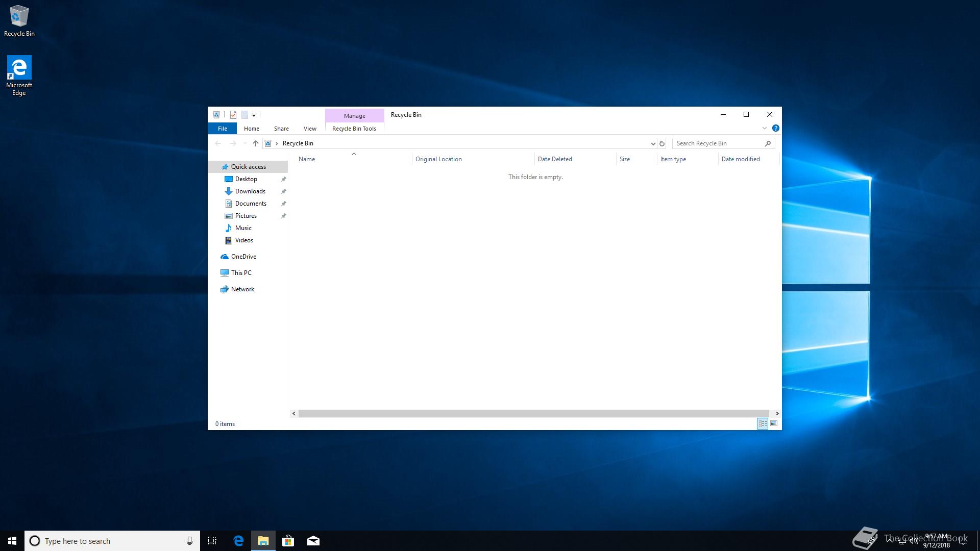Select OneDrive in navigation pane
Screen dimensions: 980x551
pos(243,257)
